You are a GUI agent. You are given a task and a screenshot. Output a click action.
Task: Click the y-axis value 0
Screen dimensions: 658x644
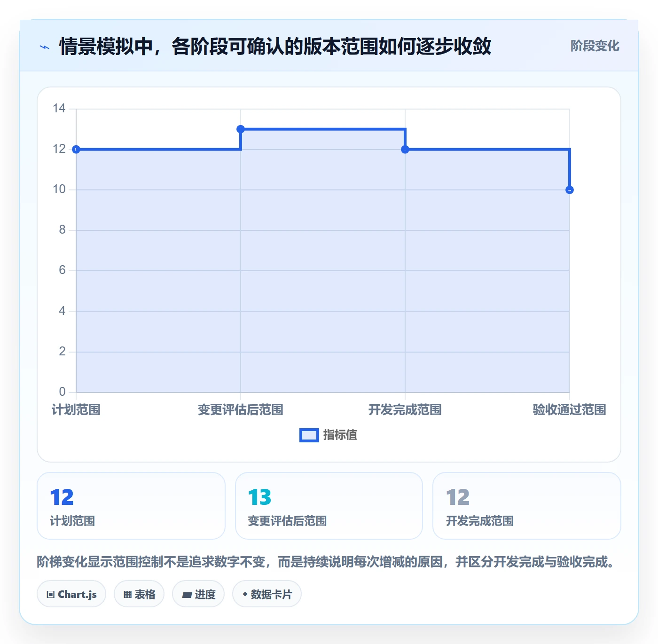[62, 392]
